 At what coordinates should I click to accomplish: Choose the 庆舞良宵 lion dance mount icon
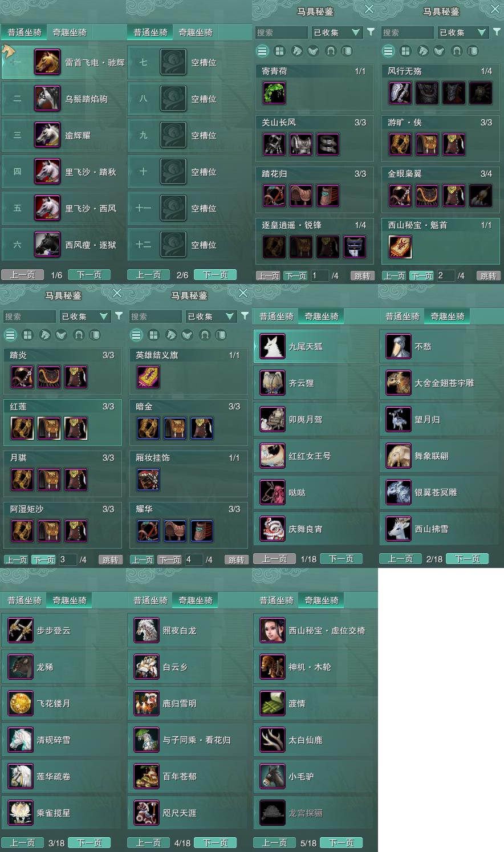pyautogui.click(x=272, y=529)
